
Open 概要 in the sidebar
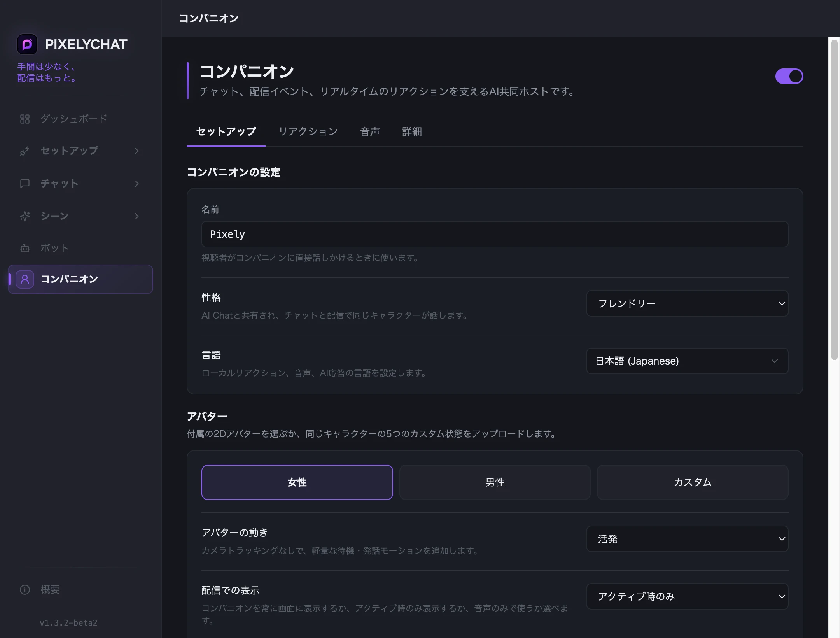tap(80, 590)
